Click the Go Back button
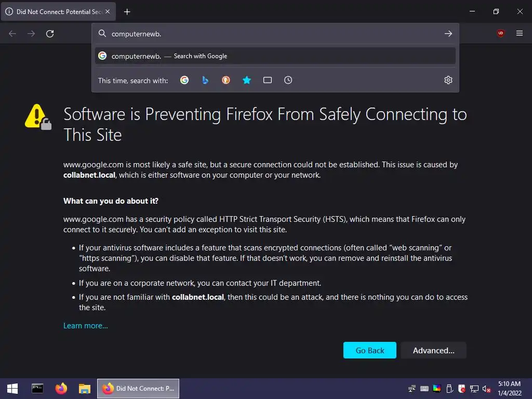Screen dimensions: 532x399 coord(370,350)
